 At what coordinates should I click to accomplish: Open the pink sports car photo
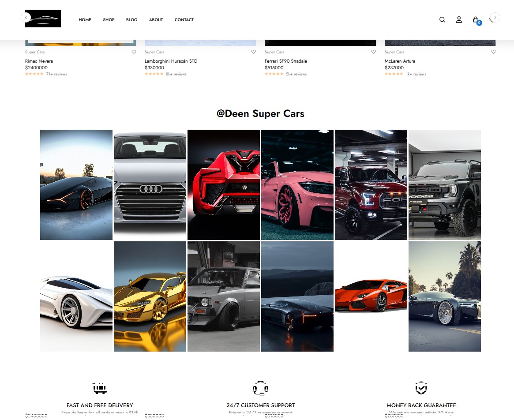pos(297,185)
